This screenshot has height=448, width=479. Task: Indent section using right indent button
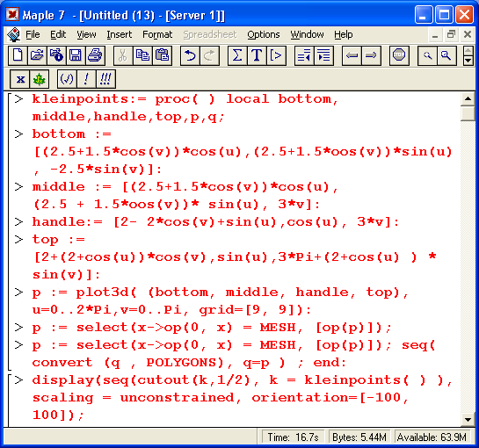323,55
